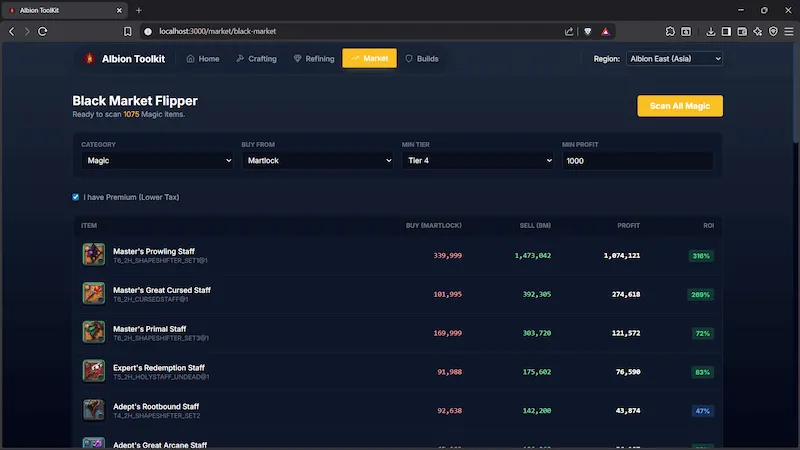
Task: Click sell price 1,473,042
Action: pos(533,256)
